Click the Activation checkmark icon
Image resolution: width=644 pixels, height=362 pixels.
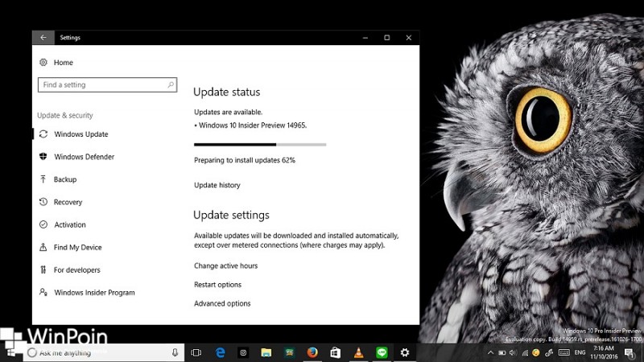43,224
